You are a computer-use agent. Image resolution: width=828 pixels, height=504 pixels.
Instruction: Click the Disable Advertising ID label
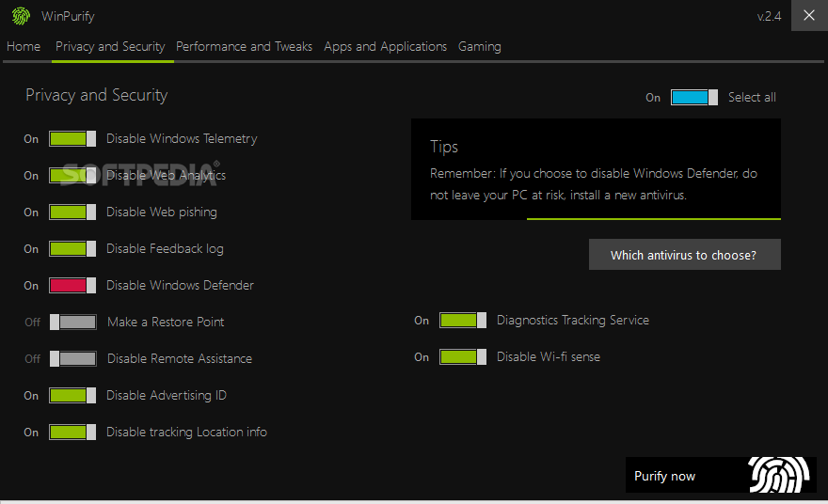pos(167,395)
